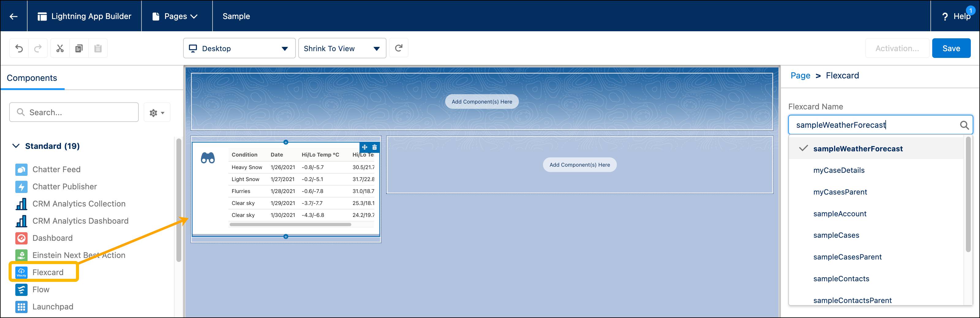
Task: Click the Paste icon in the toolbar
Action: (x=98, y=48)
